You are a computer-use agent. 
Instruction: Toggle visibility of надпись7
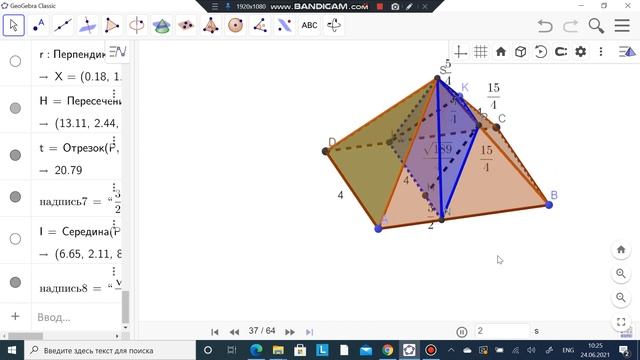[15, 197]
